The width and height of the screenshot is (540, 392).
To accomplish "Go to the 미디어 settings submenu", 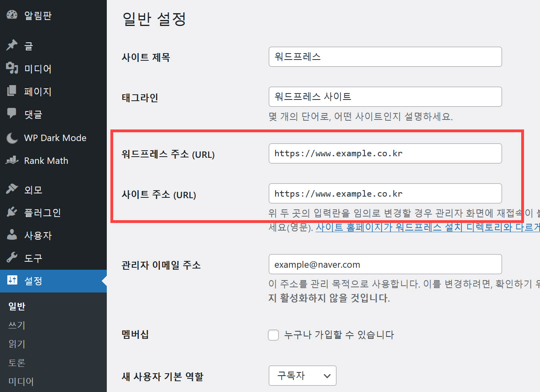I will (21, 382).
